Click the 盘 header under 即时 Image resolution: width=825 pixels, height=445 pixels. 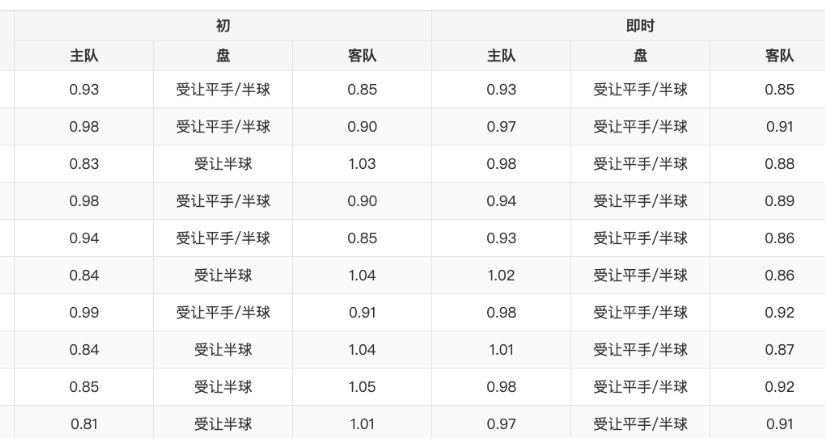[640, 56]
